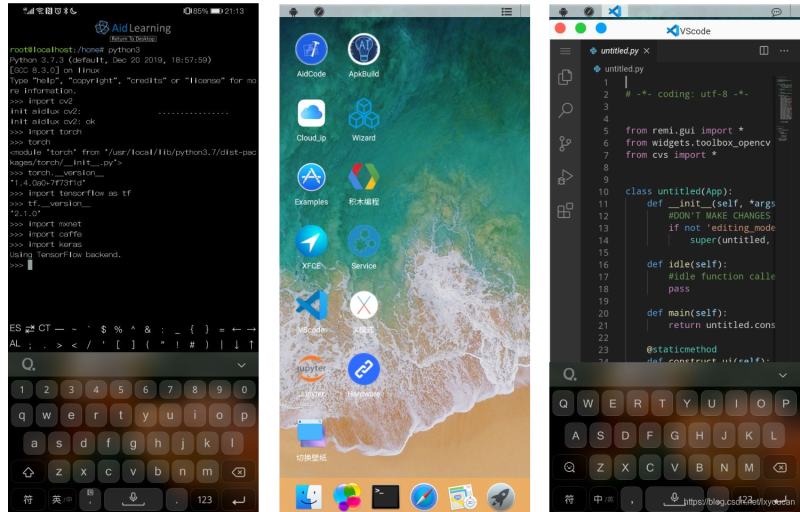Open the 切换壁纸 wallpaper switcher

click(311, 433)
